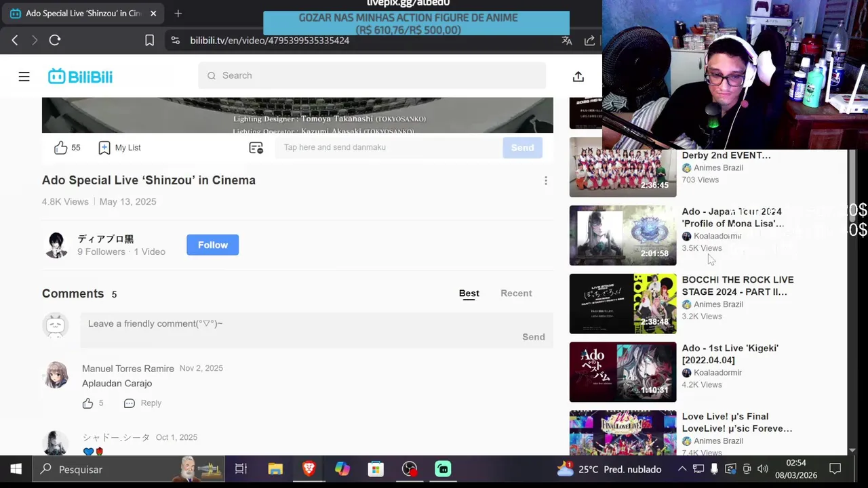Follow the ディアプロ黒 channel
The image size is (868, 488).
click(x=213, y=245)
